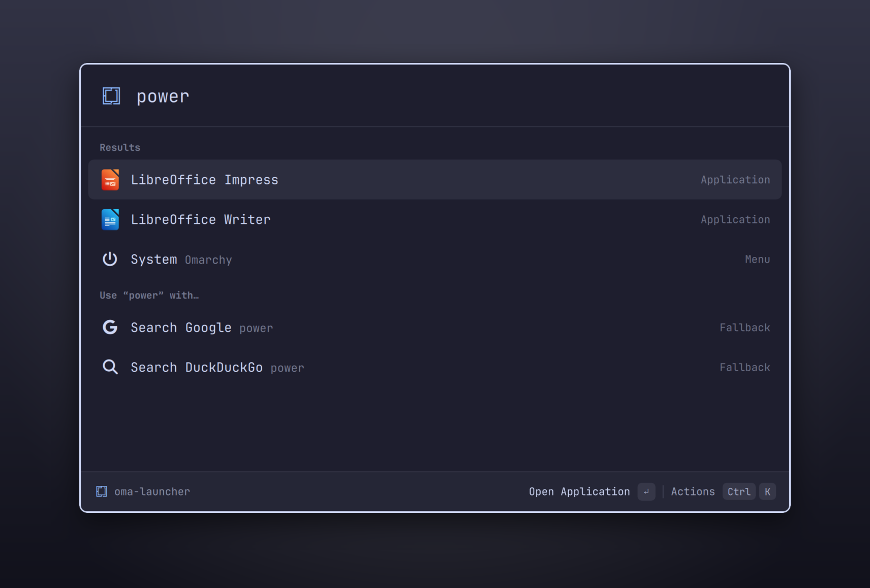Click the LibreOffice Impress orange icon
Image resolution: width=870 pixels, height=588 pixels.
pos(110,180)
